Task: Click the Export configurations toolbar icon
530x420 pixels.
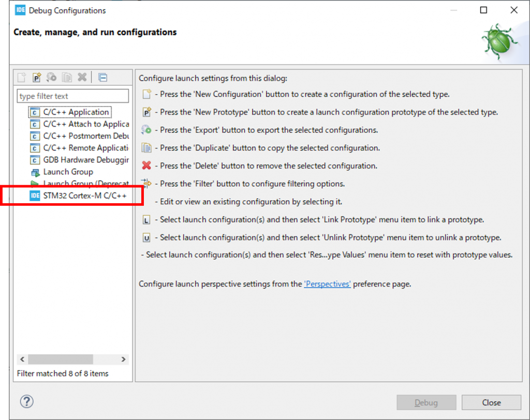Action: tap(51, 78)
